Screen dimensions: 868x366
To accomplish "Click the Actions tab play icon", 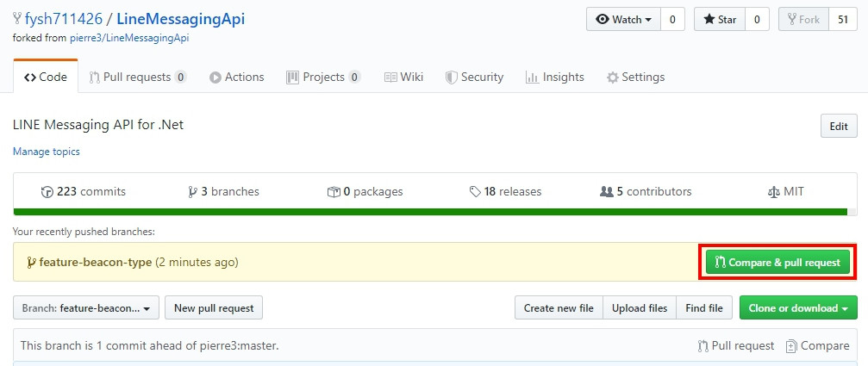I will point(215,78).
